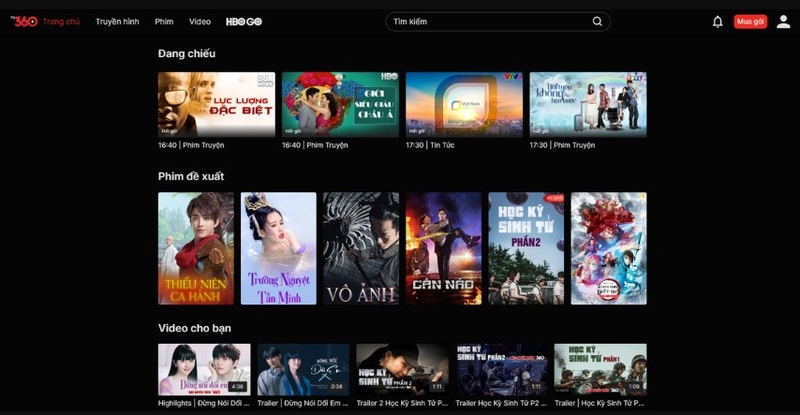The height and width of the screenshot is (415, 800).
Task: Play Trailer 2 Học Kỳ Sinh Tử video
Action: (x=403, y=370)
